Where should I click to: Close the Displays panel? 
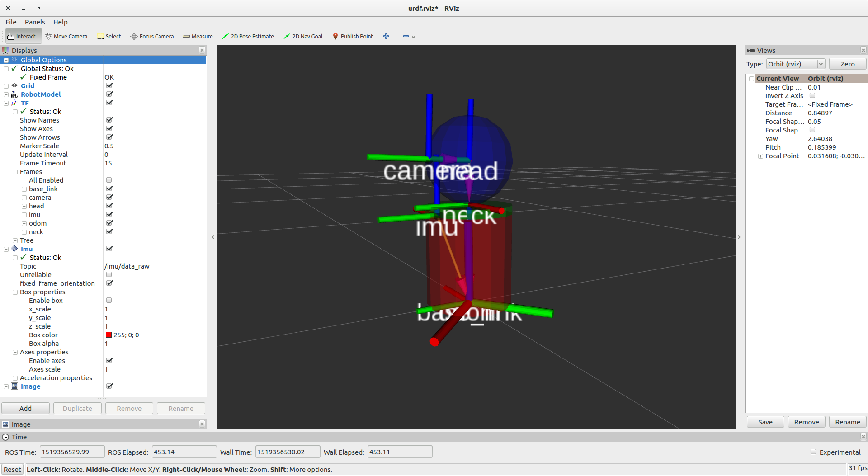[x=202, y=50]
